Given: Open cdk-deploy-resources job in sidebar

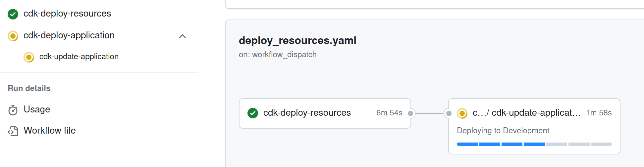Looking at the screenshot, I should click(67, 14).
